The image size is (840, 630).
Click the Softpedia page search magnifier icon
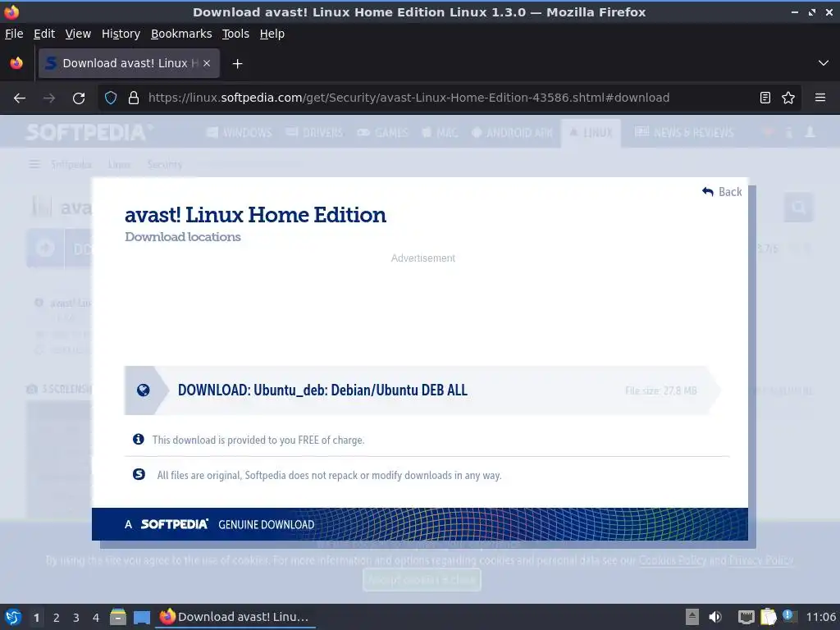pyautogui.click(x=799, y=208)
